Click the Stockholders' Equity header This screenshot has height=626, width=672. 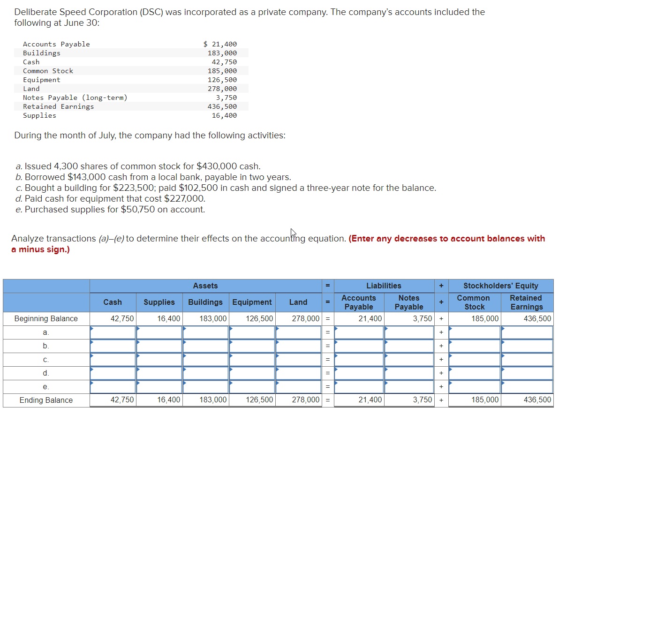501,286
